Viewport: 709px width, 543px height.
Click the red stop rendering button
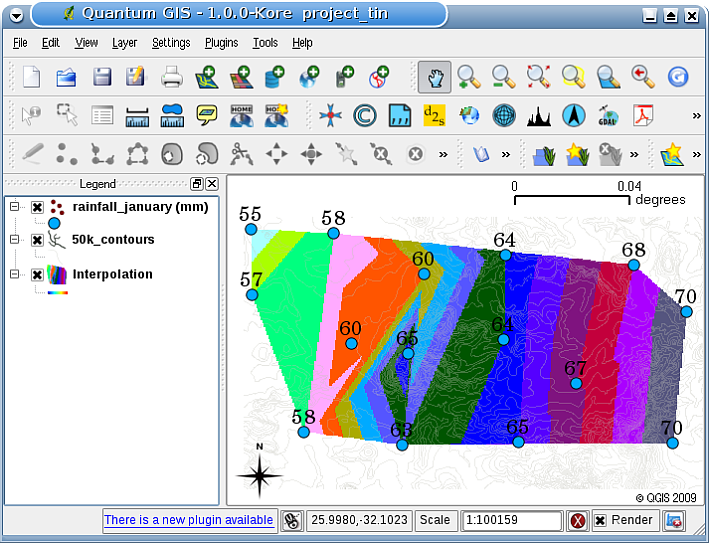pyautogui.click(x=578, y=521)
